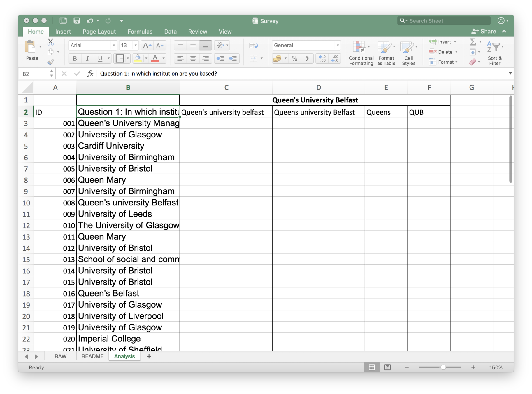
Task: Switch to Page Layout view button
Action: 387,367
